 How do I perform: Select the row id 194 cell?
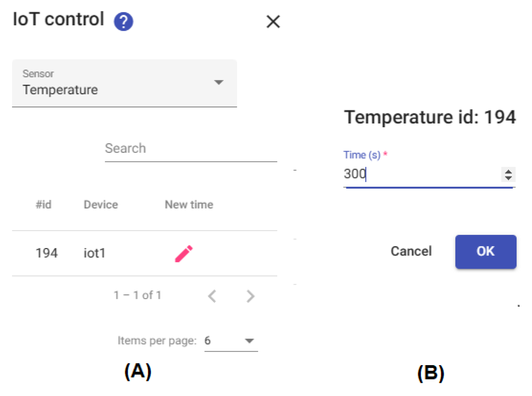[47, 253]
